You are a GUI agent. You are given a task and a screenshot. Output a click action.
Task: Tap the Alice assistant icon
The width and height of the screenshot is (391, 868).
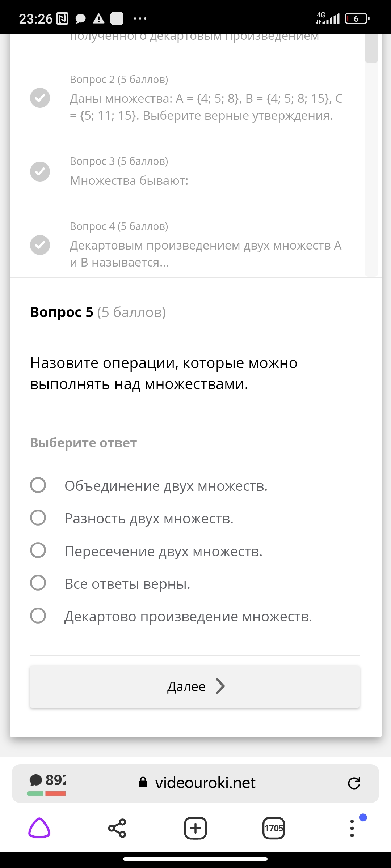(x=39, y=828)
